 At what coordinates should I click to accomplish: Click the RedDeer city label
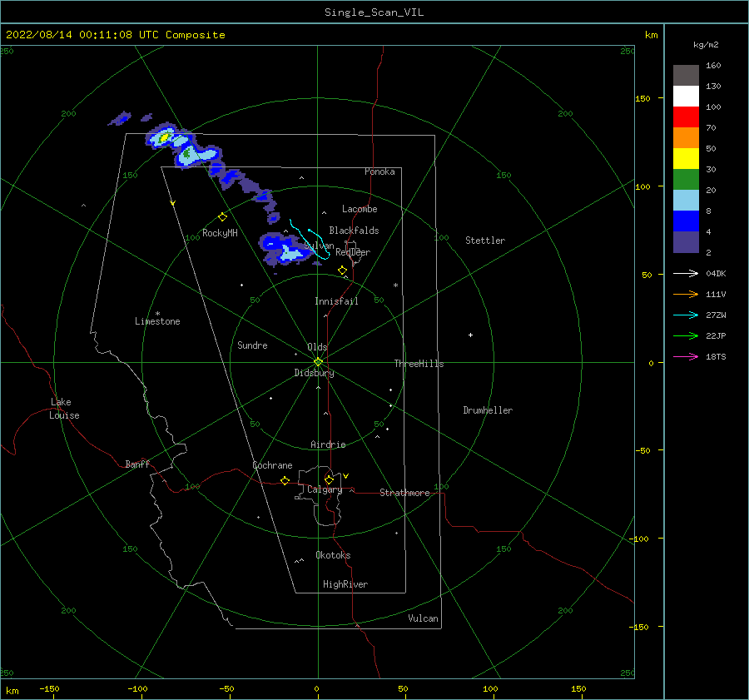(x=353, y=252)
